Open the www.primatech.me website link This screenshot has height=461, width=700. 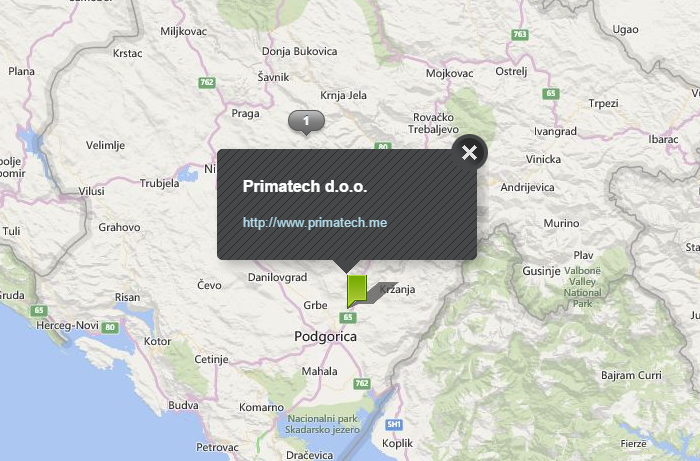pos(314,222)
